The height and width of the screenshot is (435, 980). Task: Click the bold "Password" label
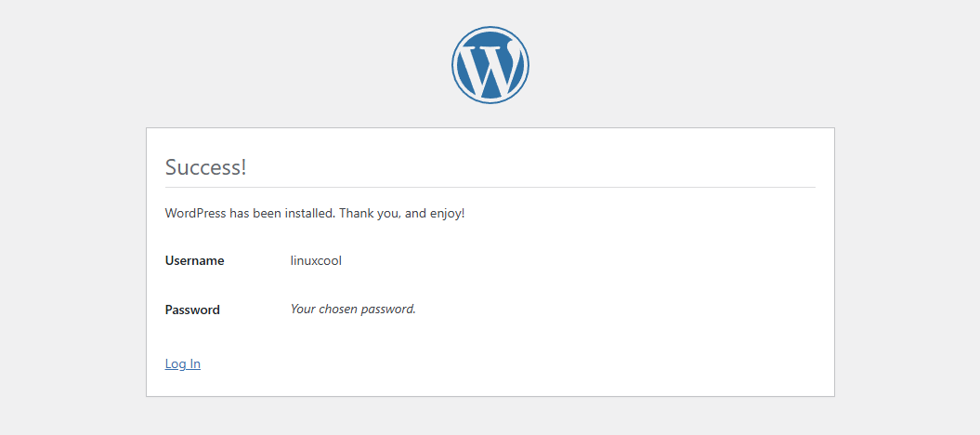point(192,310)
